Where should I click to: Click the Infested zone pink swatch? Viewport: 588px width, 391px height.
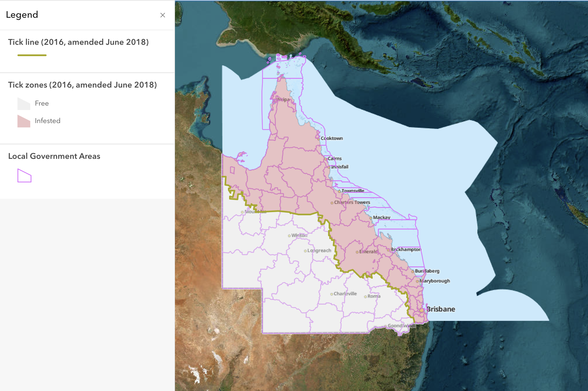(24, 121)
